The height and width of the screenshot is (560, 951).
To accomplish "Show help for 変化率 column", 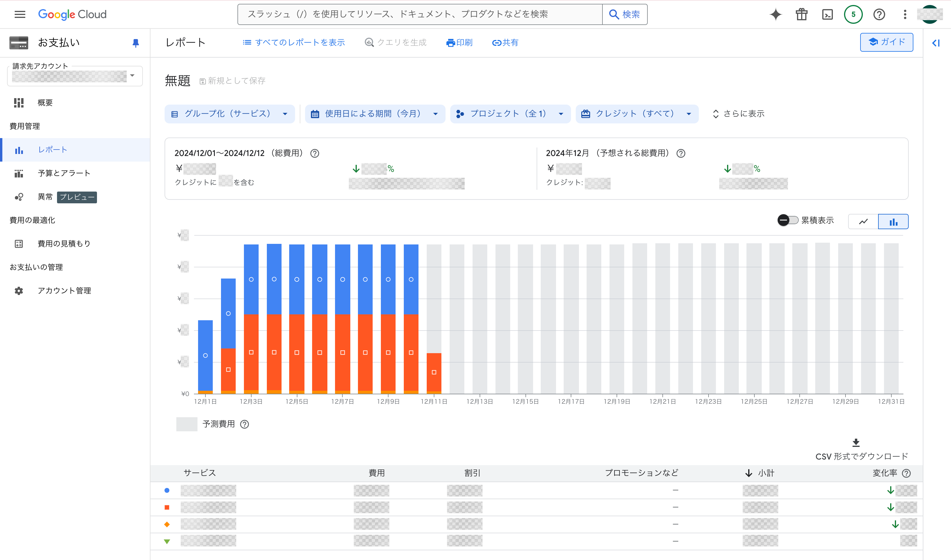I will (x=906, y=473).
